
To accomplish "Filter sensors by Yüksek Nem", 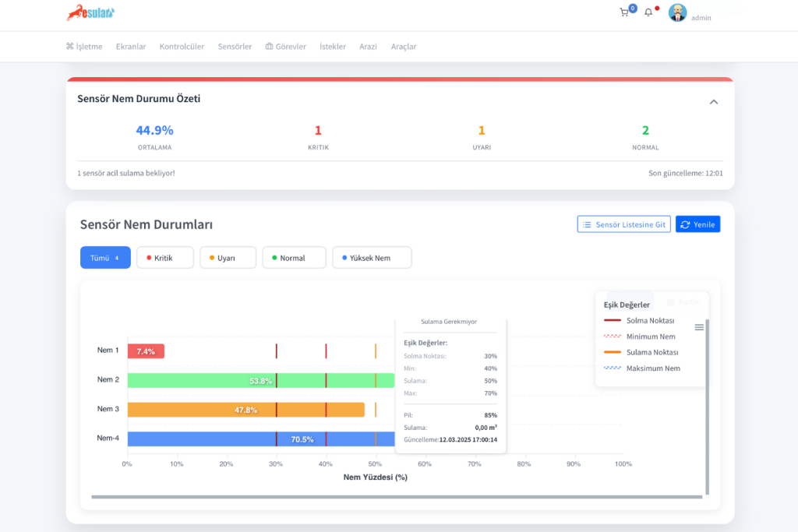I will (x=371, y=258).
